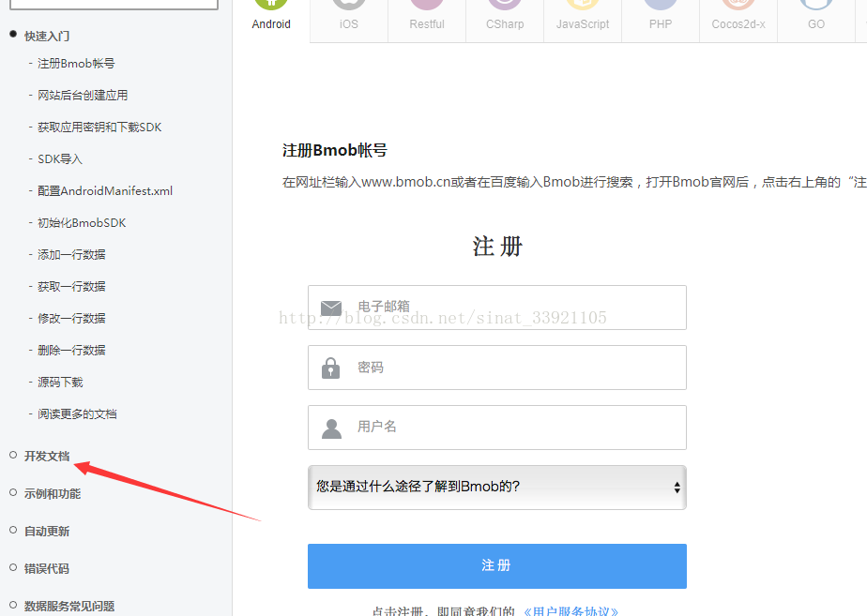The height and width of the screenshot is (616, 867).
Task: Switch to the PHP tab
Action: [x=661, y=21]
